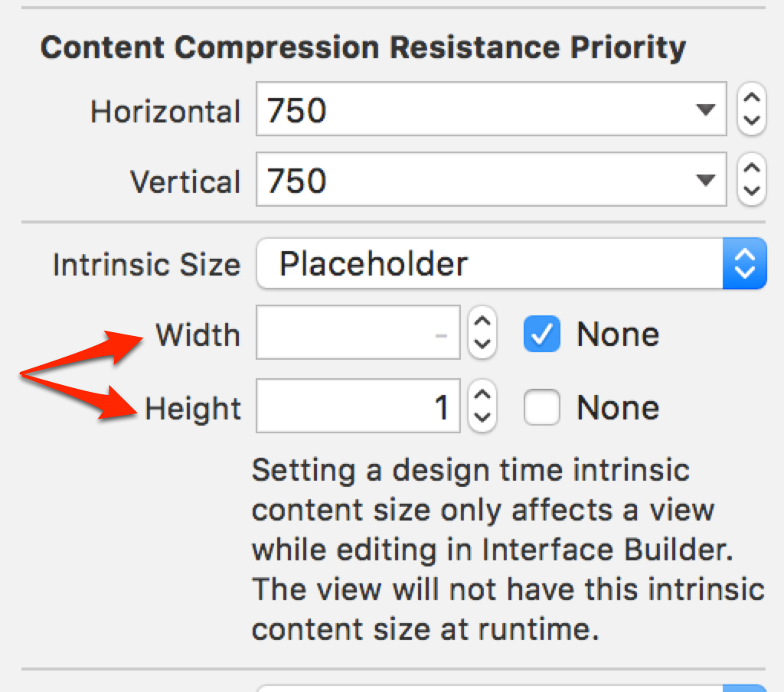Click inside the Width input field

click(358, 334)
